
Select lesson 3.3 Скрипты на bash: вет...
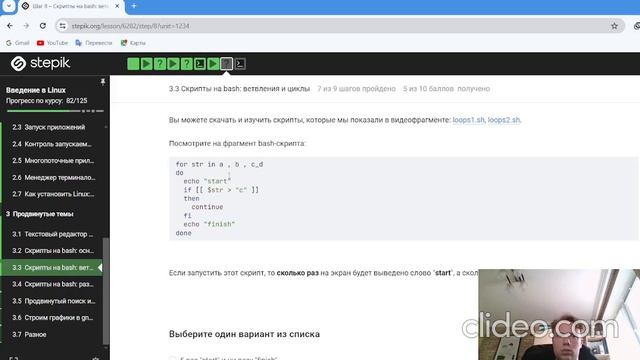point(52,268)
